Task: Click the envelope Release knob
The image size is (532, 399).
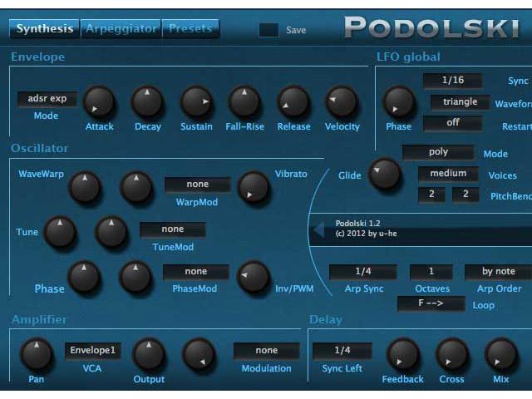Action: click(x=293, y=101)
